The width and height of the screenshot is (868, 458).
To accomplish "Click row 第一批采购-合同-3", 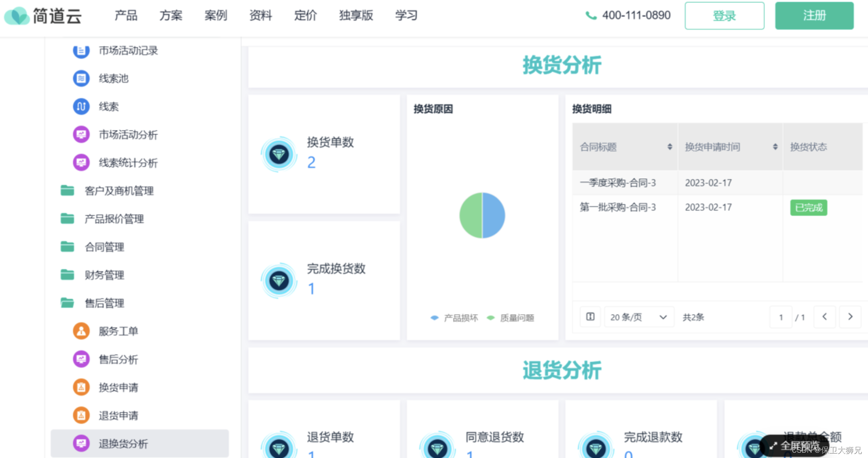I will (x=717, y=208).
